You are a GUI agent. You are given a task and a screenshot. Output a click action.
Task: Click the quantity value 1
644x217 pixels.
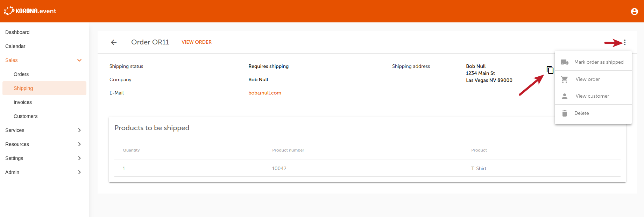tap(124, 168)
